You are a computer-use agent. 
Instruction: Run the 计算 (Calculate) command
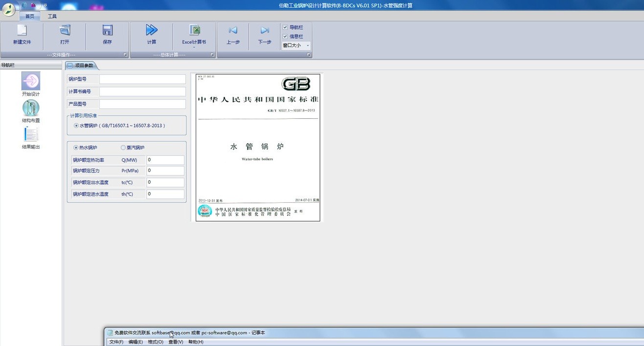151,35
